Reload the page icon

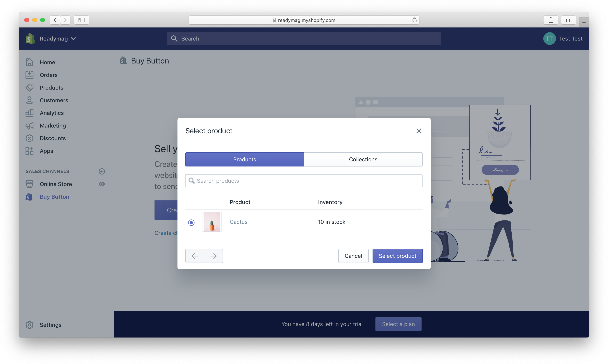(x=415, y=20)
